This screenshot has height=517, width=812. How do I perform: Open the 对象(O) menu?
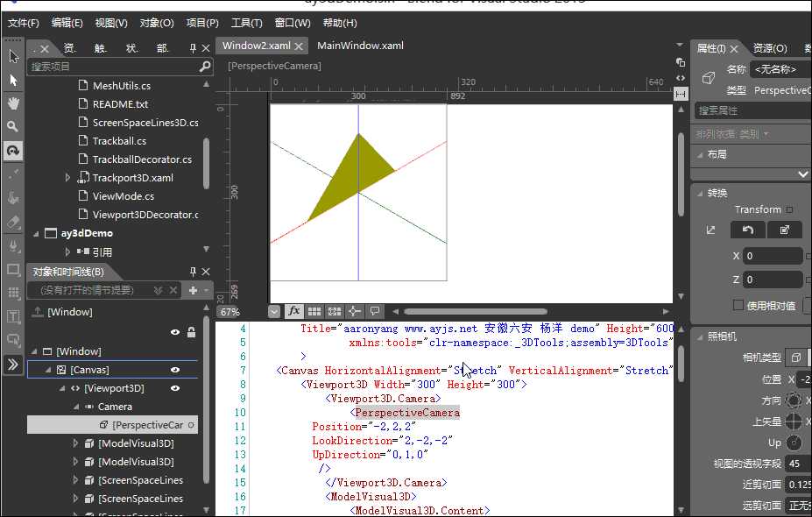157,23
